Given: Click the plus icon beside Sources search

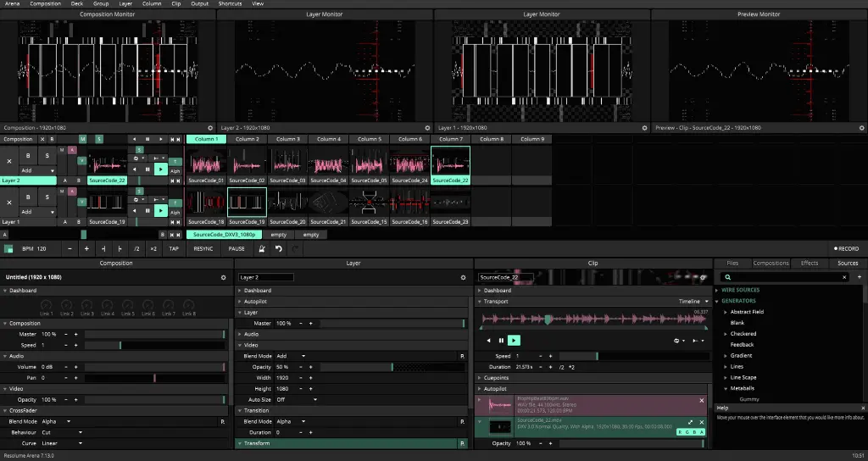Looking at the screenshot, I should [x=859, y=277].
